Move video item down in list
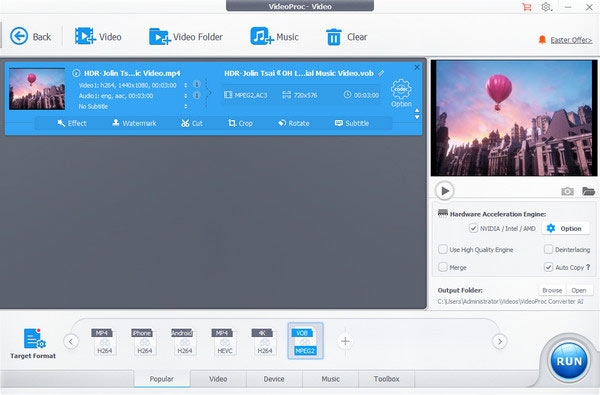The height and width of the screenshot is (395, 600). 417,117
